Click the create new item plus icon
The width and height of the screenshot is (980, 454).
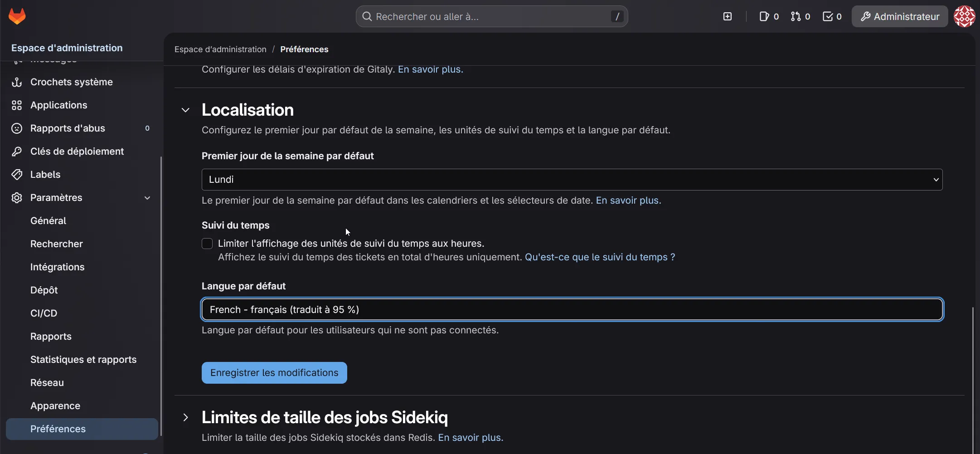pyautogui.click(x=727, y=16)
